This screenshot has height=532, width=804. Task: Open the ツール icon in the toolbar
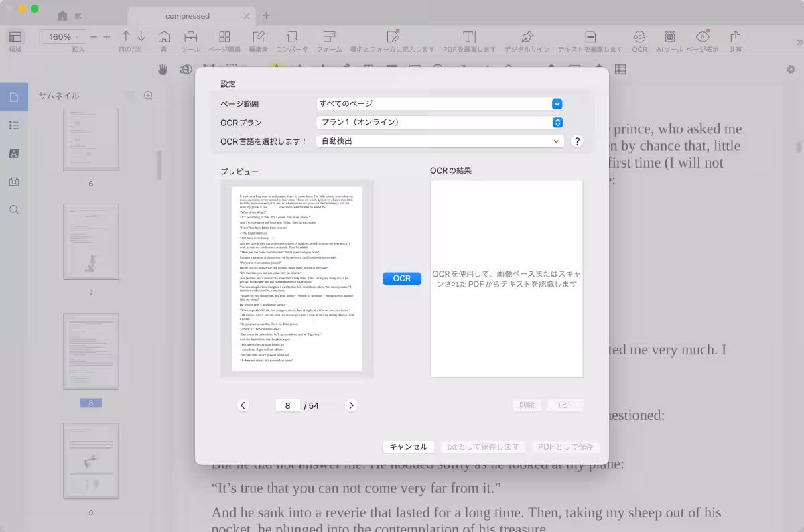point(191,40)
